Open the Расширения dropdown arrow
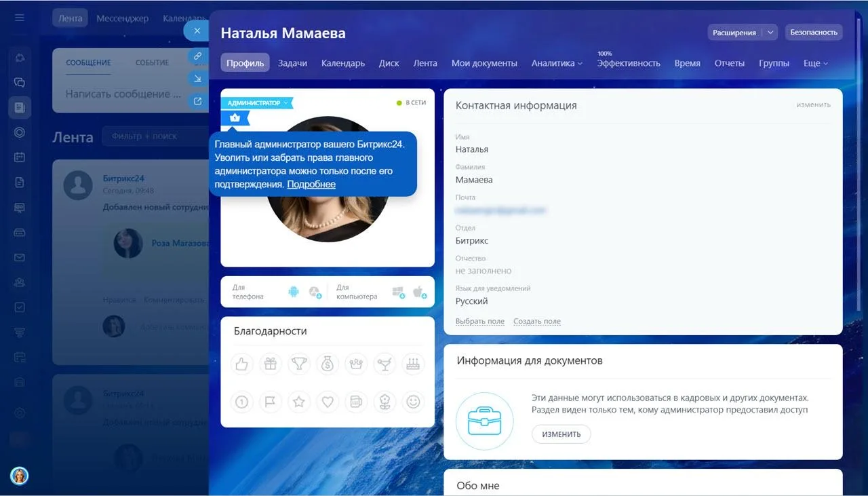This screenshot has height=496, width=868. click(x=770, y=32)
